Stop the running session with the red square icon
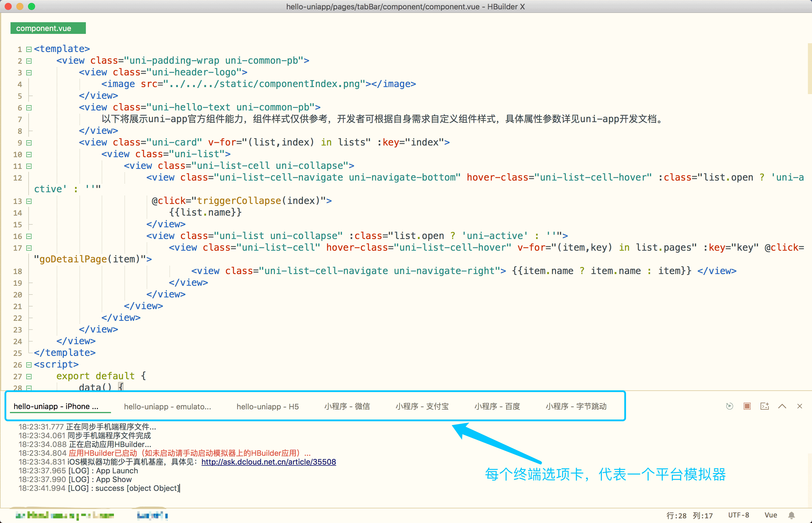 747,406
